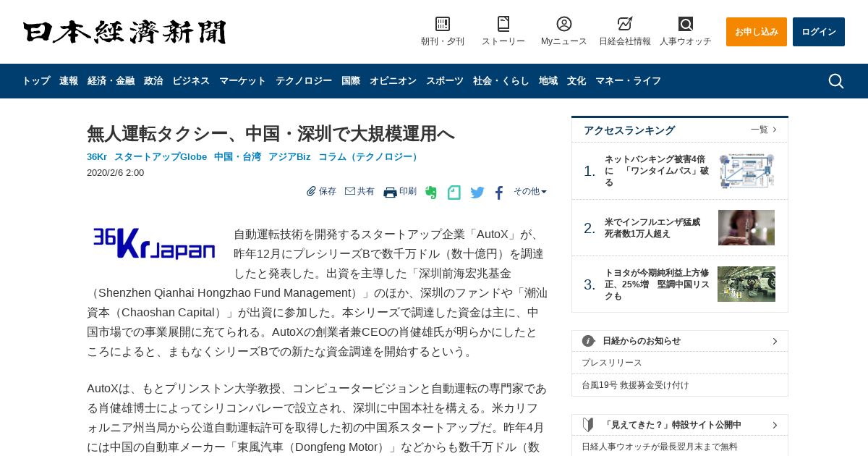Share article on Facebook
This screenshot has width=868, height=456.
pyautogui.click(x=499, y=193)
